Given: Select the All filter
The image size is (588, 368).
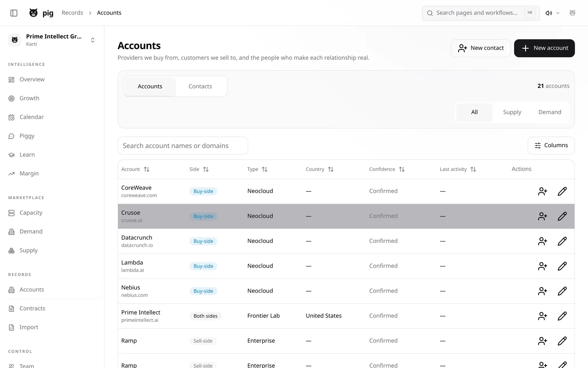Looking at the screenshot, I should pos(474,112).
